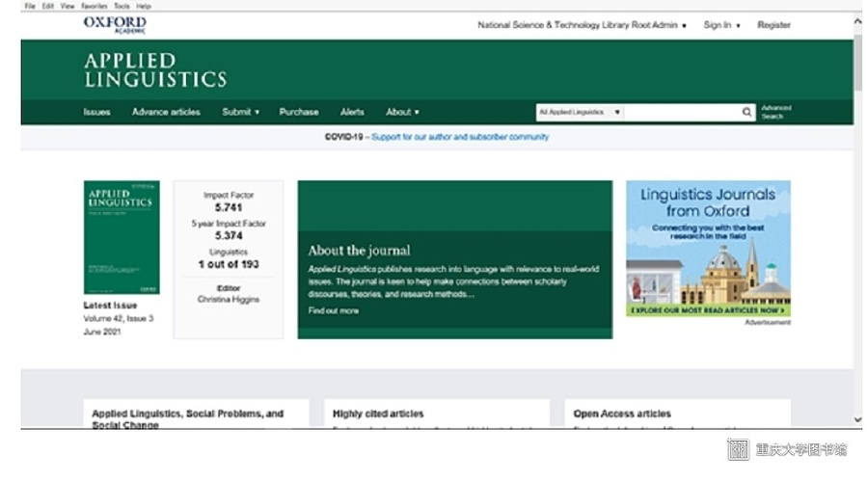868x481 pixels.
Task: Click the Oxford Academic logo
Action: pos(115,25)
